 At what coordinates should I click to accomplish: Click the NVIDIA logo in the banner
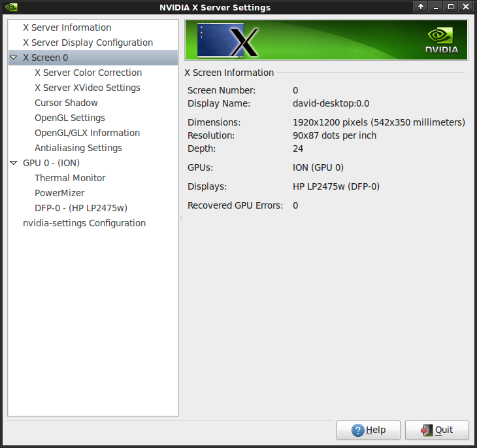click(x=442, y=41)
